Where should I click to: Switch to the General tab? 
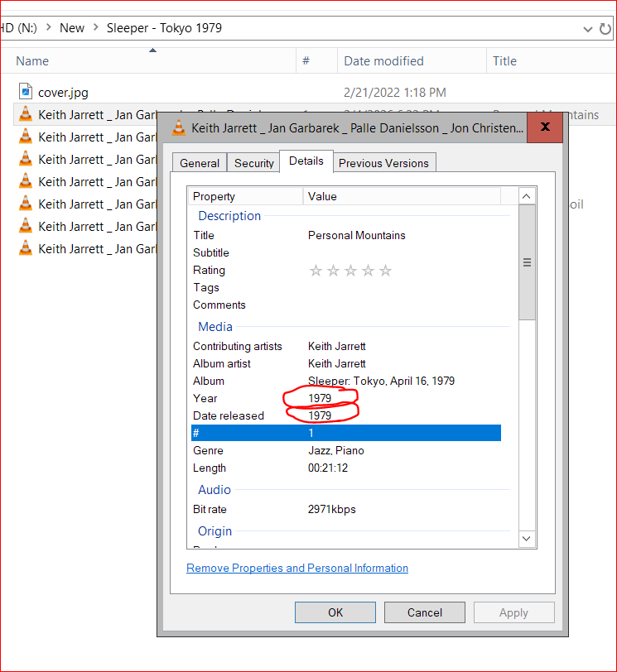200,163
